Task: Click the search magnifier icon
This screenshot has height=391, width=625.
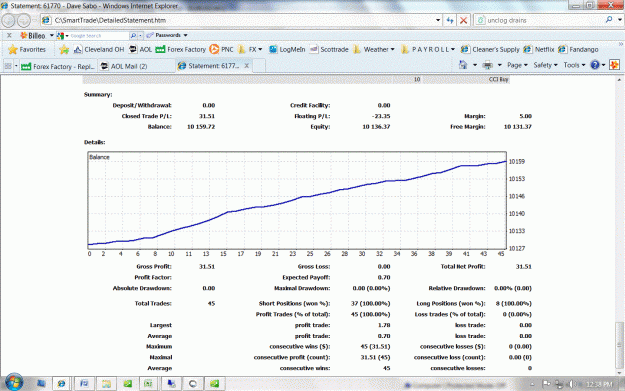Action: point(609,20)
